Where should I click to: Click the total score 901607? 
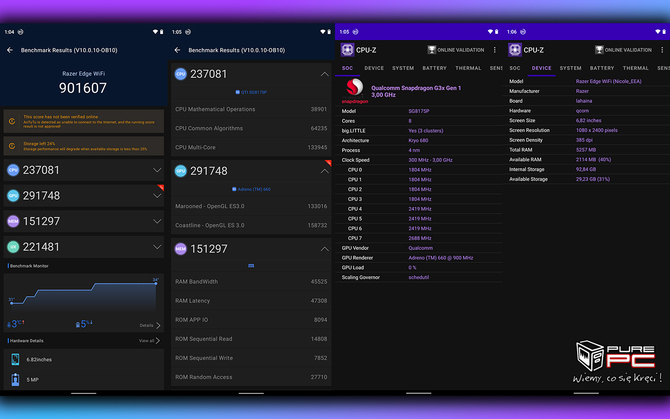pos(83,88)
